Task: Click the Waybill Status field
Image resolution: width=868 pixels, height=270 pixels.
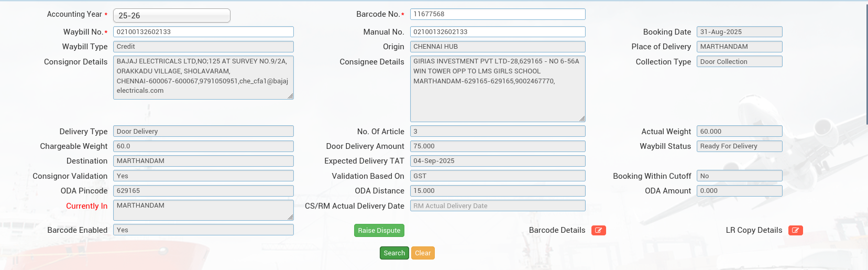Action: coord(739,146)
